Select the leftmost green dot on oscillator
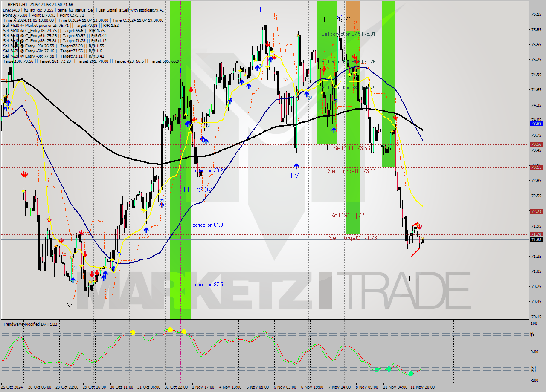Viewport: 546px width, 392px height. [x=377, y=369]
